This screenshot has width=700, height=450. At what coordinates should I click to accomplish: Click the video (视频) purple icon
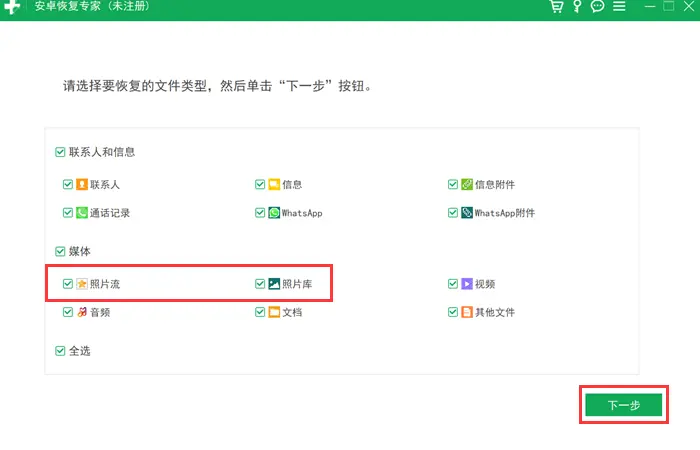click(467, 284)
